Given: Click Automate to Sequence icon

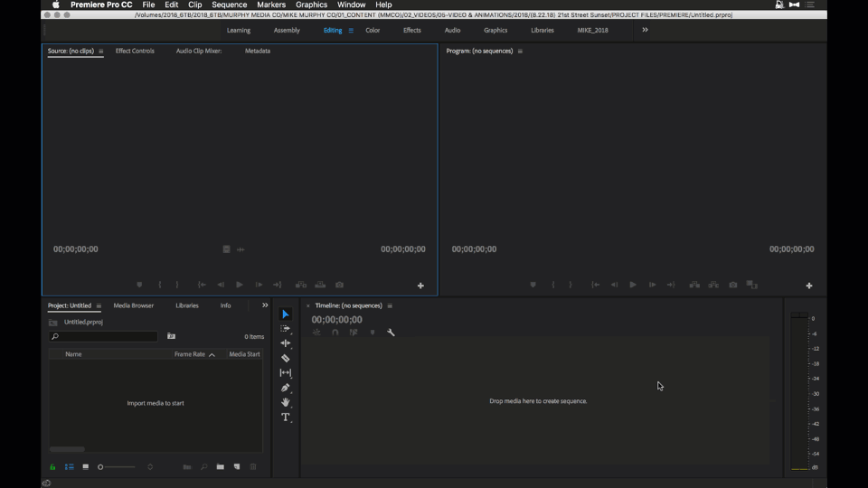Looking at the screenshot, I should coord(187,467).
